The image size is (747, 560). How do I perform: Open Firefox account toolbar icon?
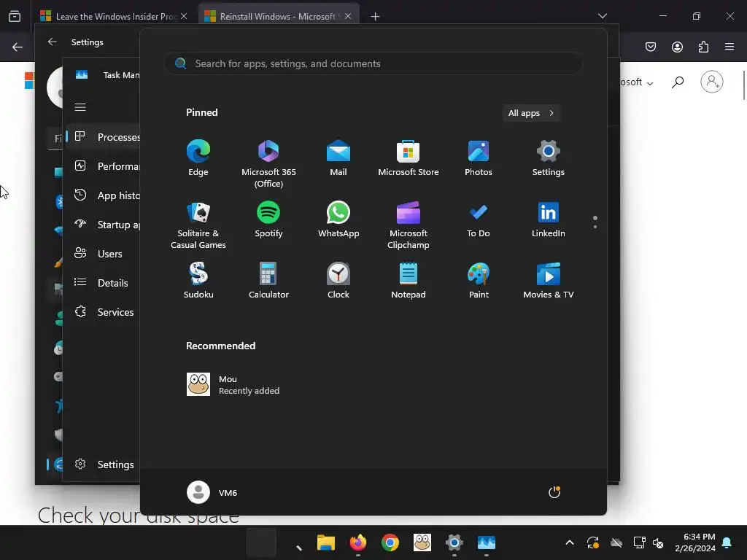click(x=677, y=47)
